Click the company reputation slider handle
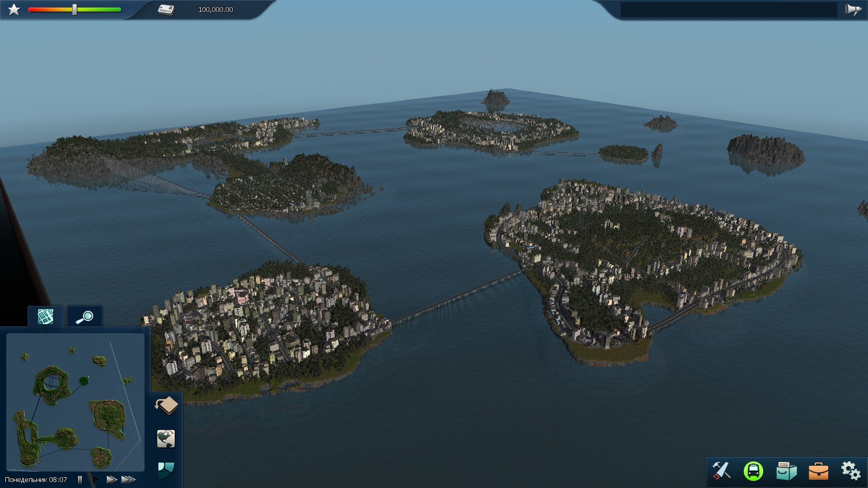This screenshot has height=488, width=868. pyautogui.click(x=74, y=10)
